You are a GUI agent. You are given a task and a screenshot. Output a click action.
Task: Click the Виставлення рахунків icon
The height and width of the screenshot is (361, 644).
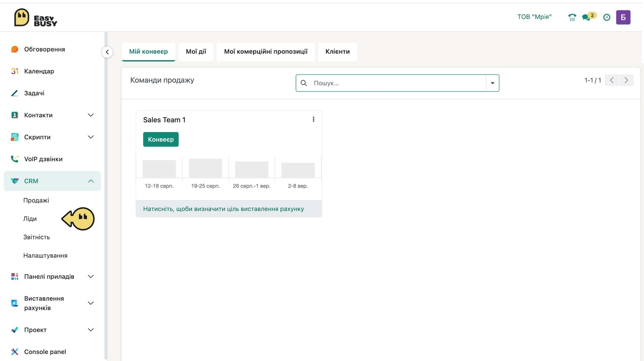[14, 303]
